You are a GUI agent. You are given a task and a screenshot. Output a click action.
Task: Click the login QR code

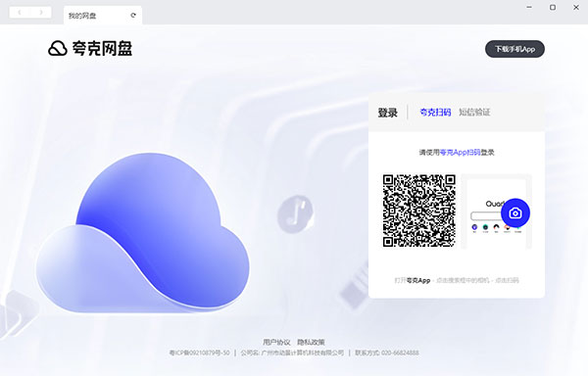(x=419, y=211)
